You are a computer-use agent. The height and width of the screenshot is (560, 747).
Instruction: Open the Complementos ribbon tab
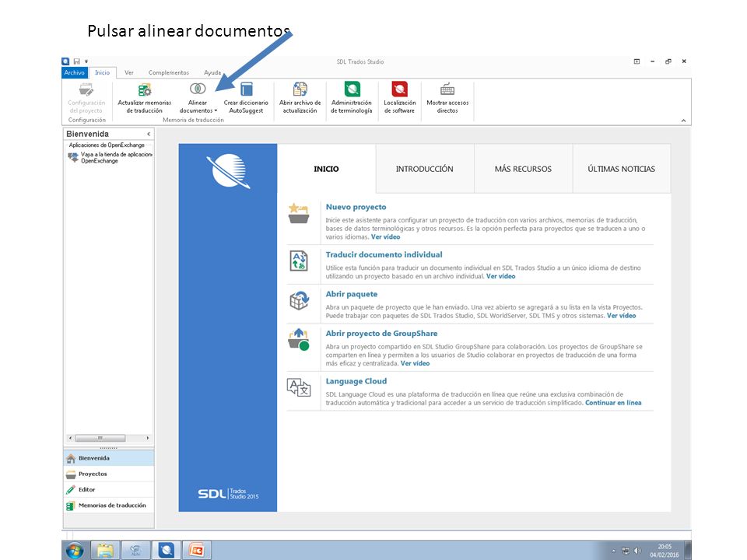(169, 72)
